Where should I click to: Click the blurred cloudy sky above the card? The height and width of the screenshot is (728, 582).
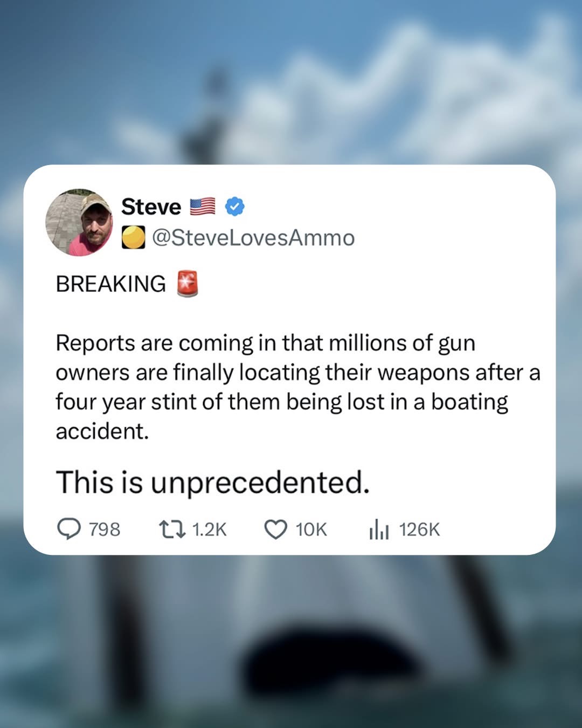coord(291,81)
